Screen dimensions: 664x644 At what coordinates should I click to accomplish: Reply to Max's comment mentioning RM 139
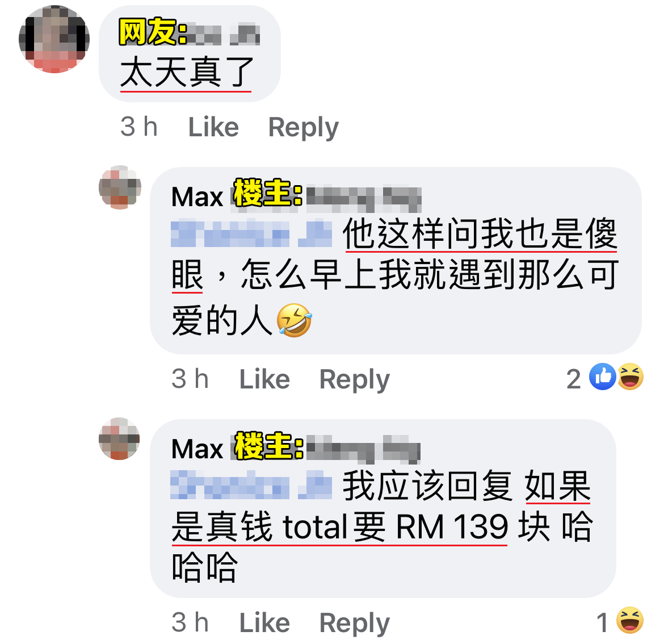click(x=355, y=624)
